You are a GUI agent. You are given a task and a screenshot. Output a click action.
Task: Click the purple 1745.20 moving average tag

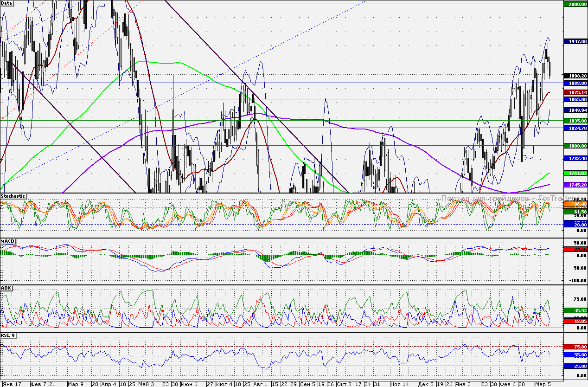(x=575, y=185)
